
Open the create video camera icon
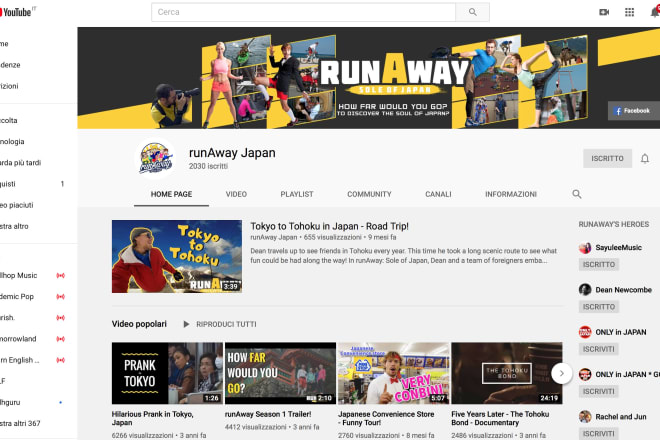coord(604,12)
